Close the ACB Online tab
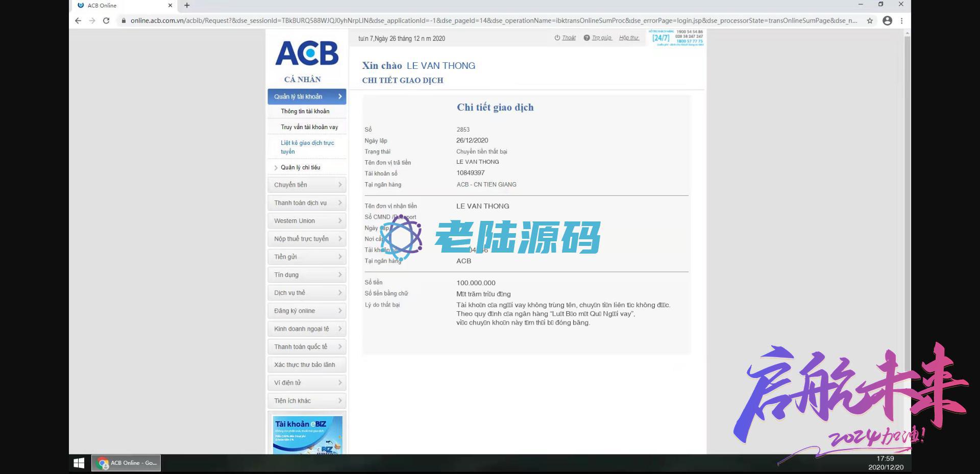Screen dimensions: 980x474 tap(170, 5)
